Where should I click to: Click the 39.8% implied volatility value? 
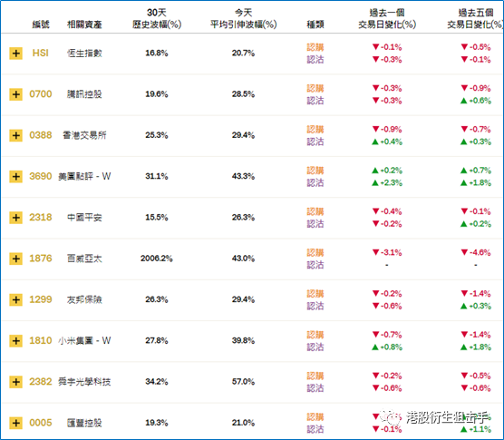[243, 340]
